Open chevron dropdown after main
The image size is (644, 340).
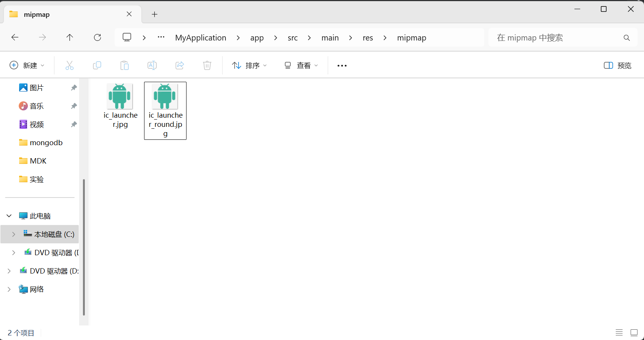click(350, 37)
